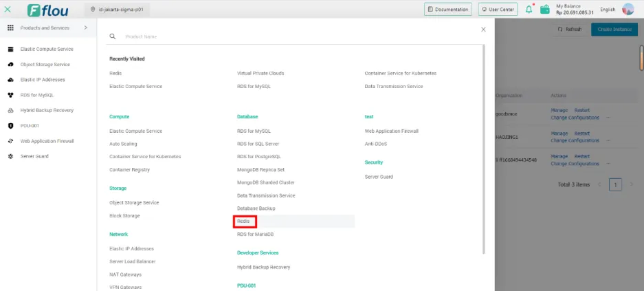The height and width of the screenshot is (291, 644).
Task: Open Data Transmission Service in Recently Visited
Action: 393,86
